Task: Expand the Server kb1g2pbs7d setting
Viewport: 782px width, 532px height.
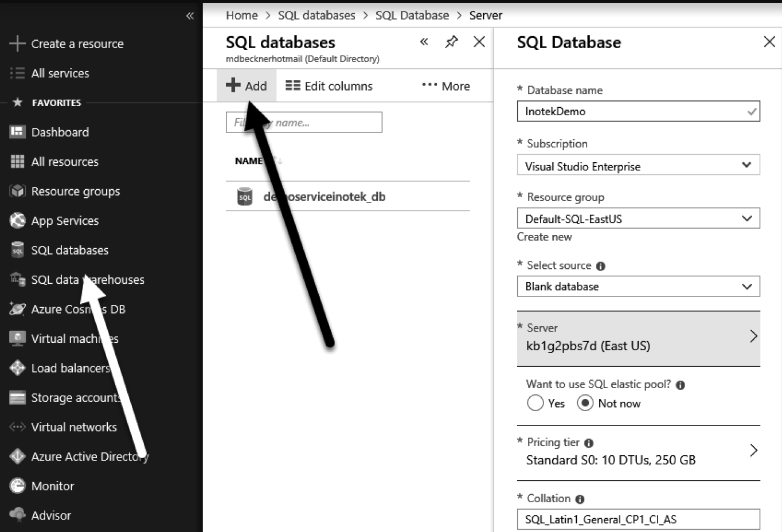Action: [x=638, y=338]
